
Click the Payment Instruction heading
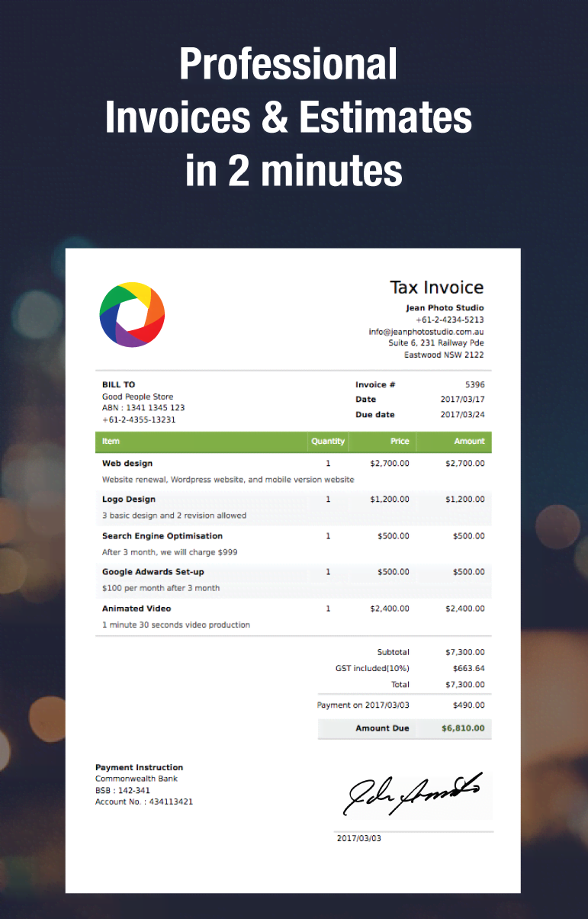[139, 767]
